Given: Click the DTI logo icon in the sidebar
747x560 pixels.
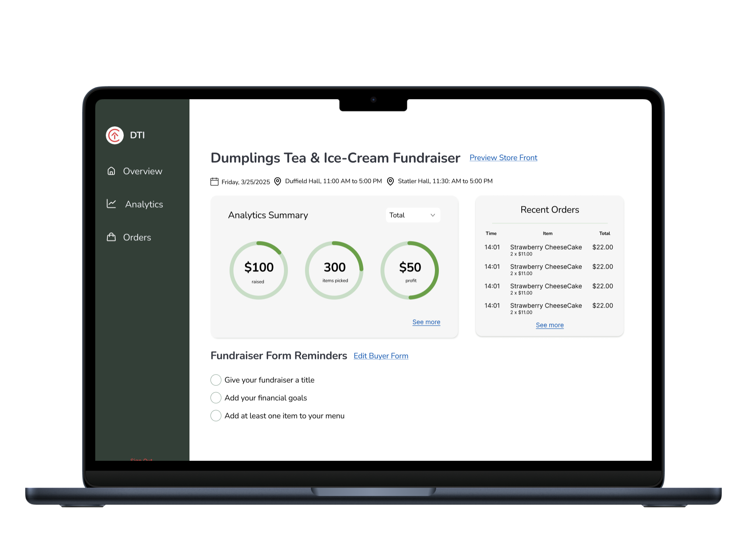Looking at the screenshot, I should click(114, 135).
